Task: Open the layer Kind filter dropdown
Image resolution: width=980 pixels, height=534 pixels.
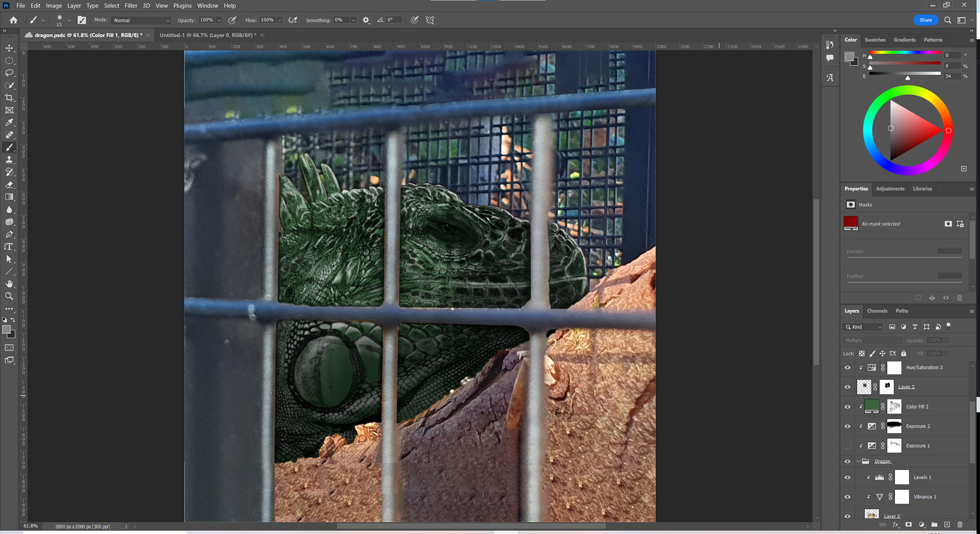Action: 862,327
